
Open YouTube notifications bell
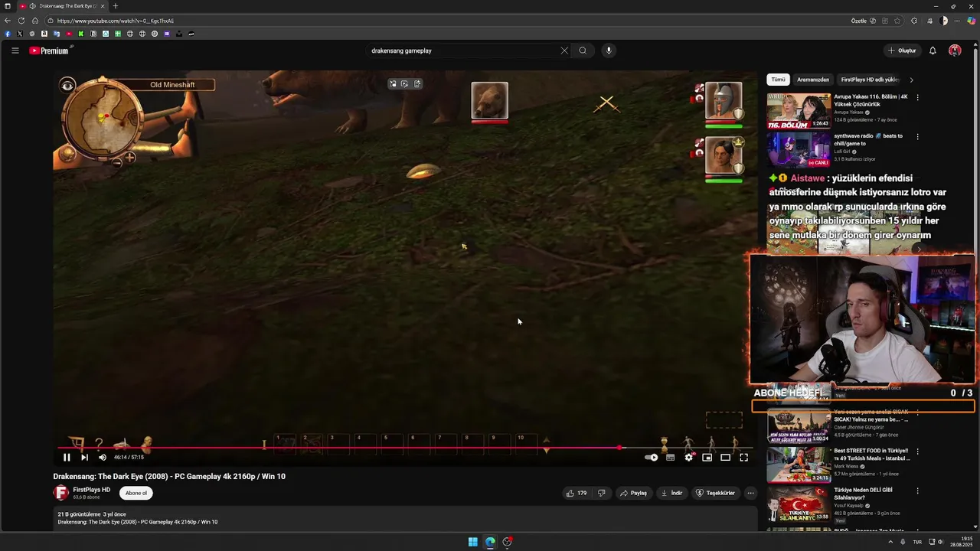click(x=933, y=51)
